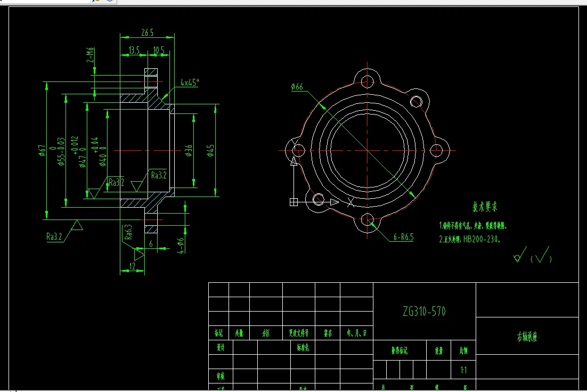Click the 6-R6.5 radius leader text
Viewport: 587px width, 392px height.
[x=404, y=237]
